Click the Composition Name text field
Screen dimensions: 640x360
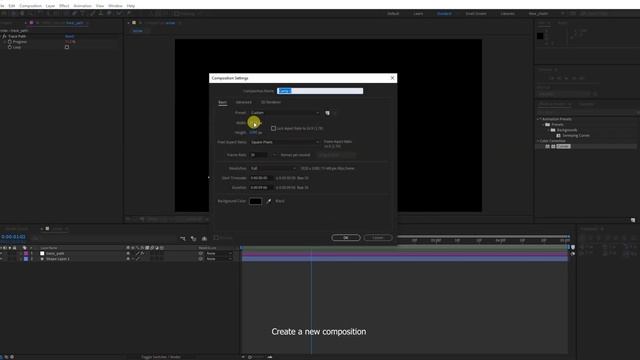click(320, 91)
